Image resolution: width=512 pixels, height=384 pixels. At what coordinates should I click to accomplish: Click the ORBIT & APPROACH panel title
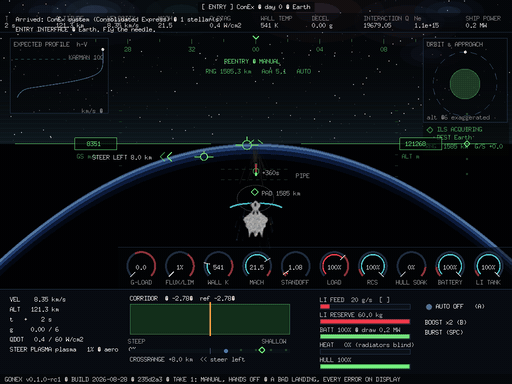[x=455, y=44]
